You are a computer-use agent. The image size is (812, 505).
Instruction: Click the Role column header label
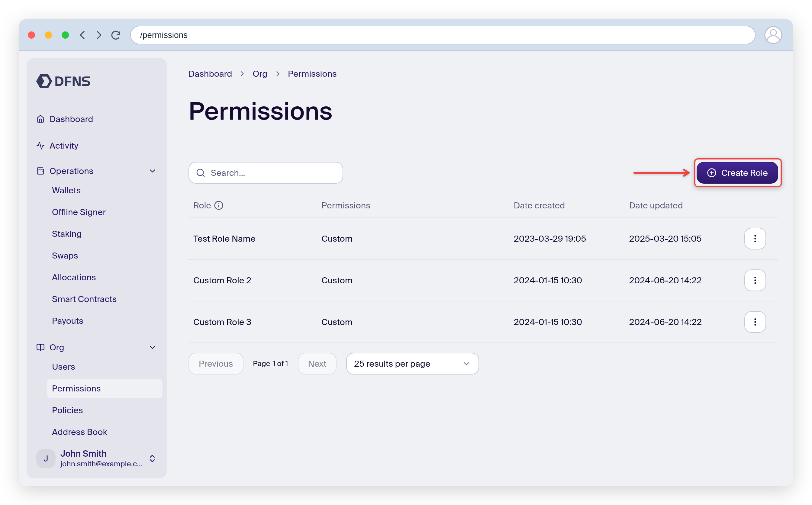[x=202, y=205]
